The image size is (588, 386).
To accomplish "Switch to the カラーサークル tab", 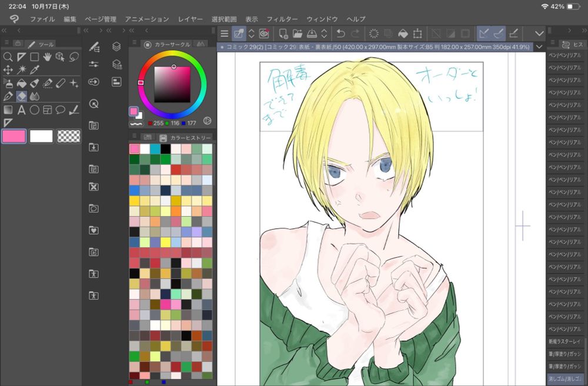I will coord(168,45).
